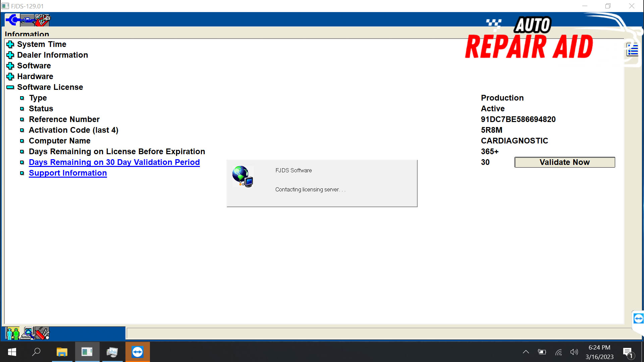The width and height of the screenshot is (644, 362).
Task: Click the Swiss army knife tools icon
Action: [x=42, y=333]
